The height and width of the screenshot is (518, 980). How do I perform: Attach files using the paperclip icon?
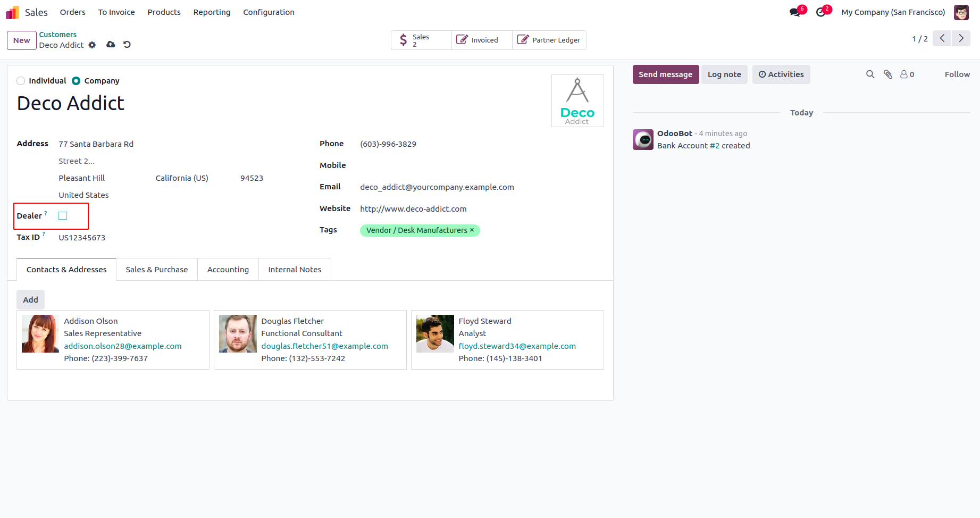pyautogui.click(x=888, y=74)
